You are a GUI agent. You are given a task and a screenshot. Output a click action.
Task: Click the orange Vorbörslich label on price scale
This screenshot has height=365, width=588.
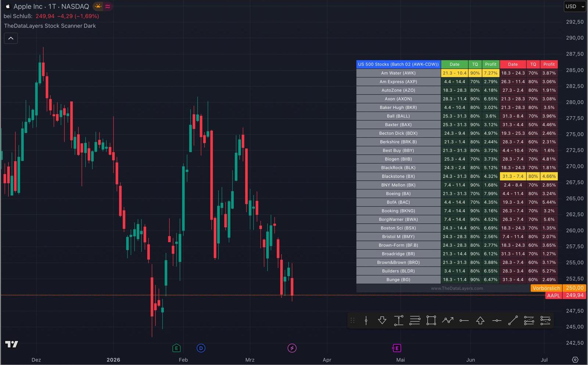[546, 288]
